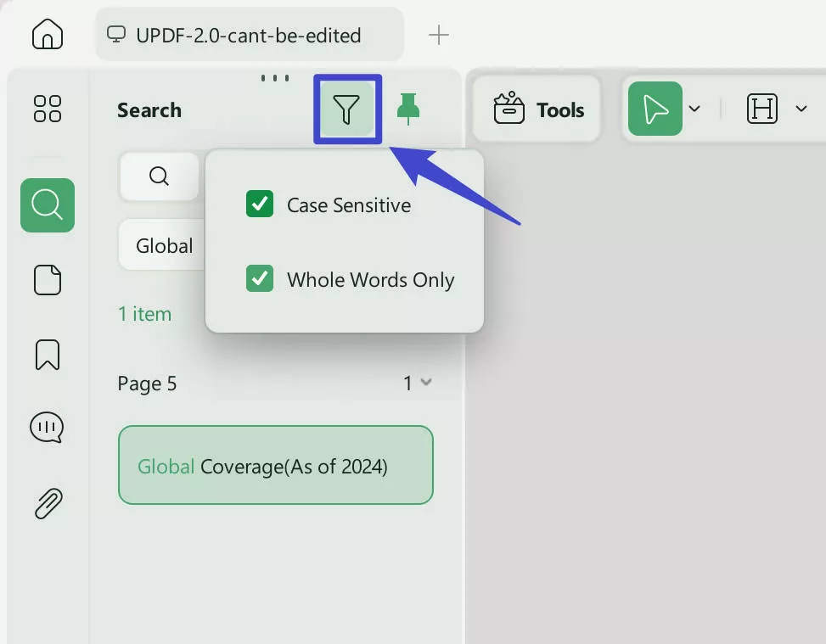The image size is (826, 644).
Task: Open the Search panel in sidebar
Action: [x=48, y=204]
